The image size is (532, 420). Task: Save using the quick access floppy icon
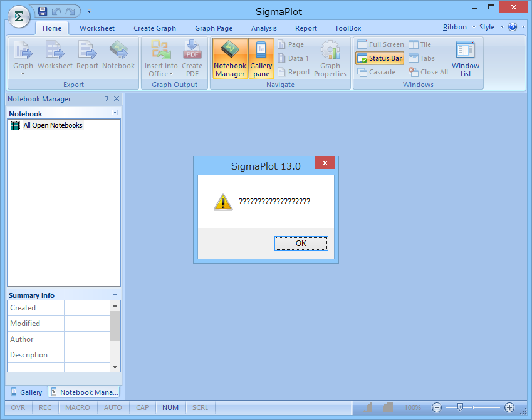click(43, 11)
